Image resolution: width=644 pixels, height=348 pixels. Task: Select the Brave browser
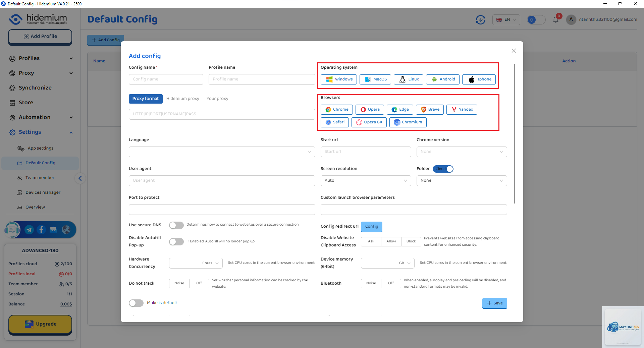430,110
